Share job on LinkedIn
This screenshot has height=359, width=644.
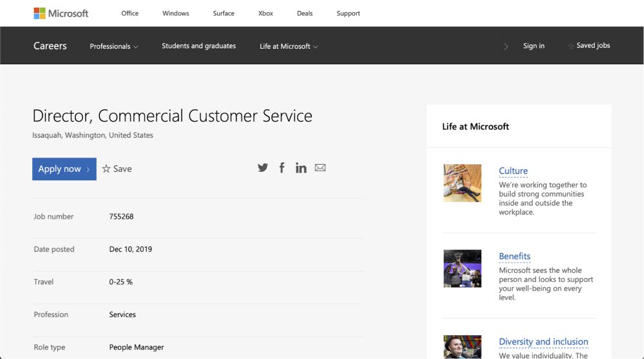301,167
